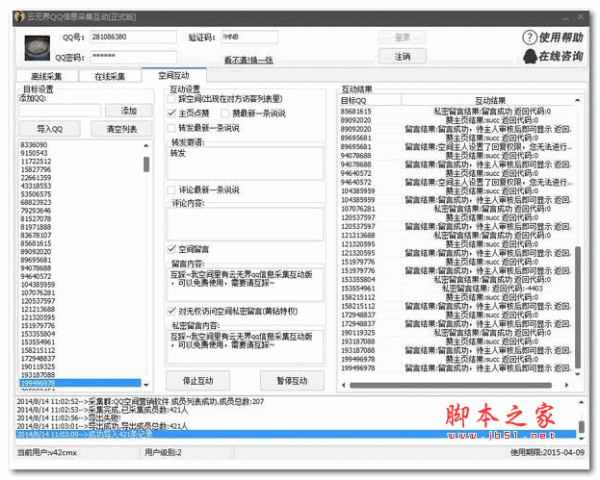
Task: Click the 互动结果 column header
Action: [490, 101]
